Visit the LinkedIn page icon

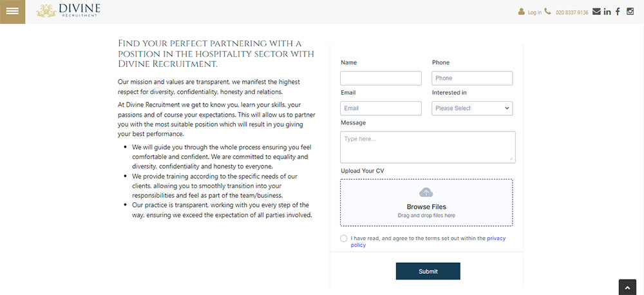click(607, 12)
